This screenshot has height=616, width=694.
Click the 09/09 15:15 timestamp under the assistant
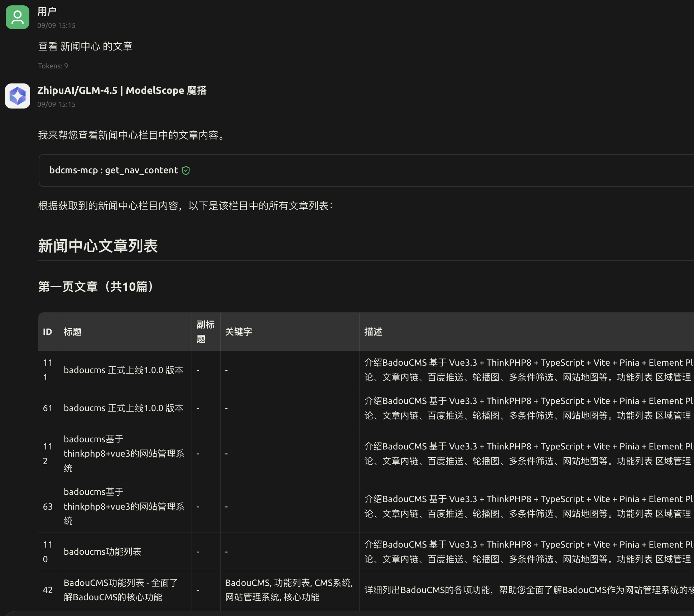[x=57, y=104]
